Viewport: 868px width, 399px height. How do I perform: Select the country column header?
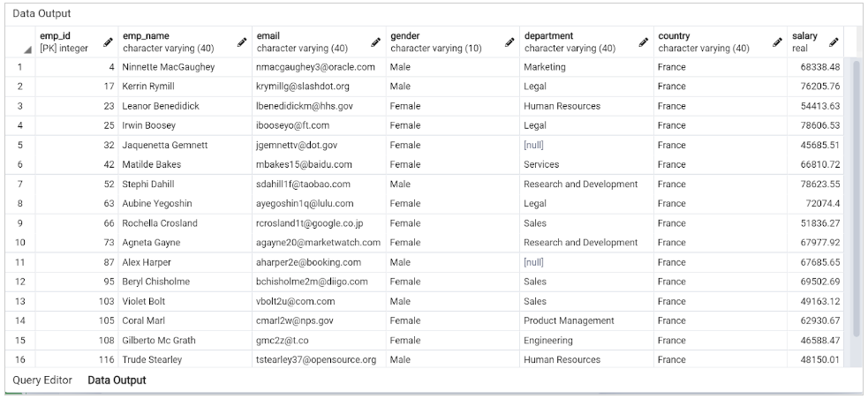(721, 42)
